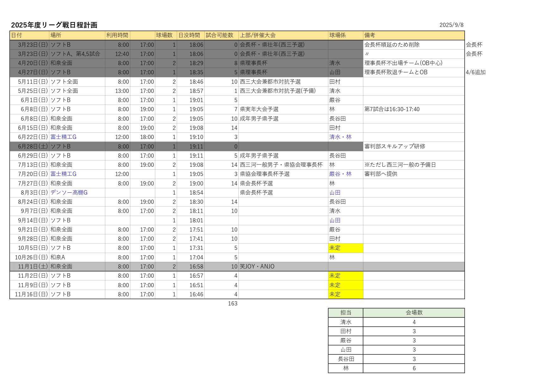Click the sunset time 18:54
Viewport: 555px width, 392px height.
196,193
